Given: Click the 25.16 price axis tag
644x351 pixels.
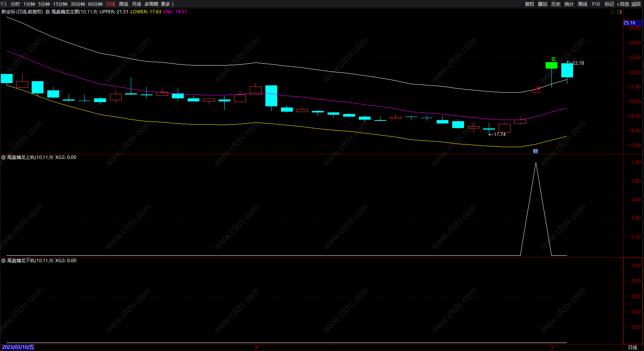Looking at the screenshot, I should [633, 23].
